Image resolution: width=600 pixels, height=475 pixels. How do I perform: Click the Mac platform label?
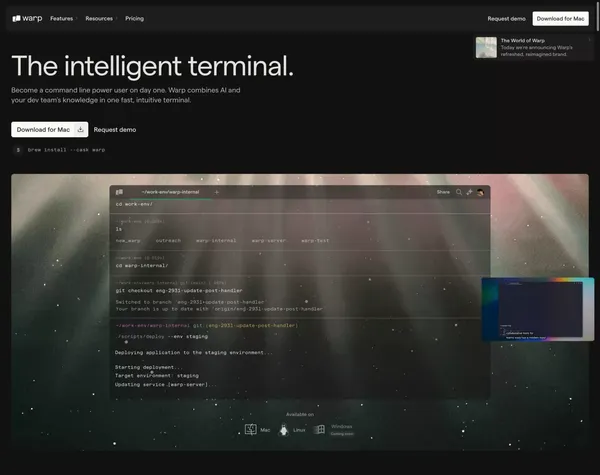[x=265, y=430]
